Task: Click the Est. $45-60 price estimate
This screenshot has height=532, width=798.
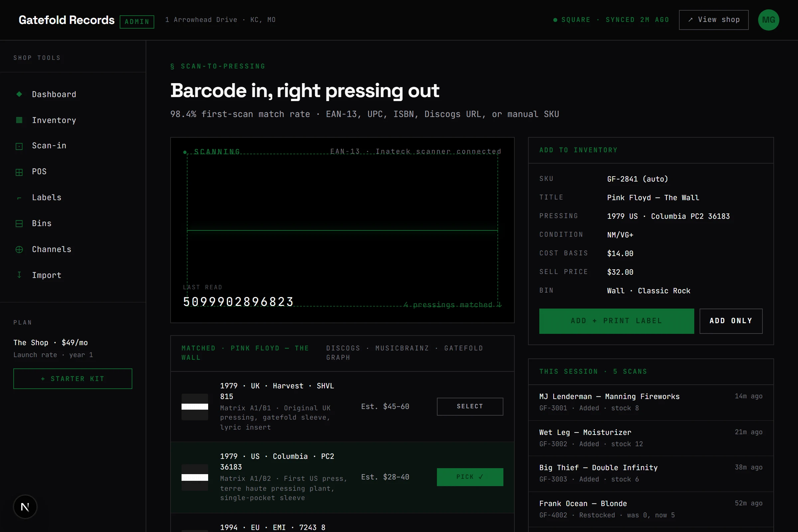Action: tap(385, 406)
